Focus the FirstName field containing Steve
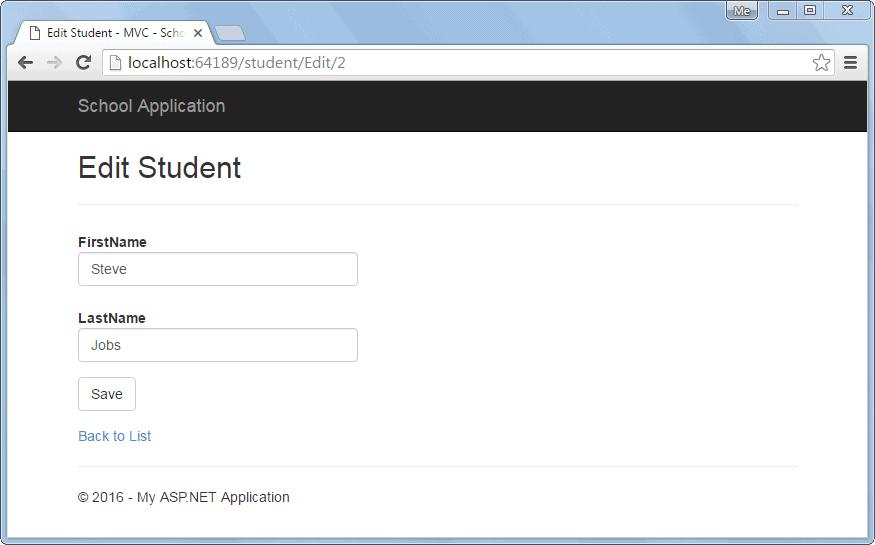This screenshot has width=875, height=545. coord(218,269)
